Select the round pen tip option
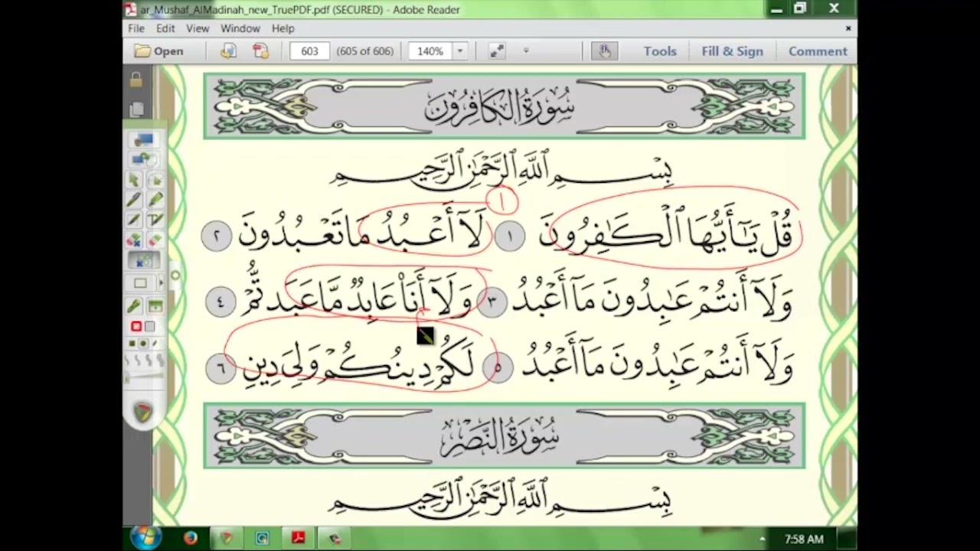 pyautogui.click(x=142, y=344)
